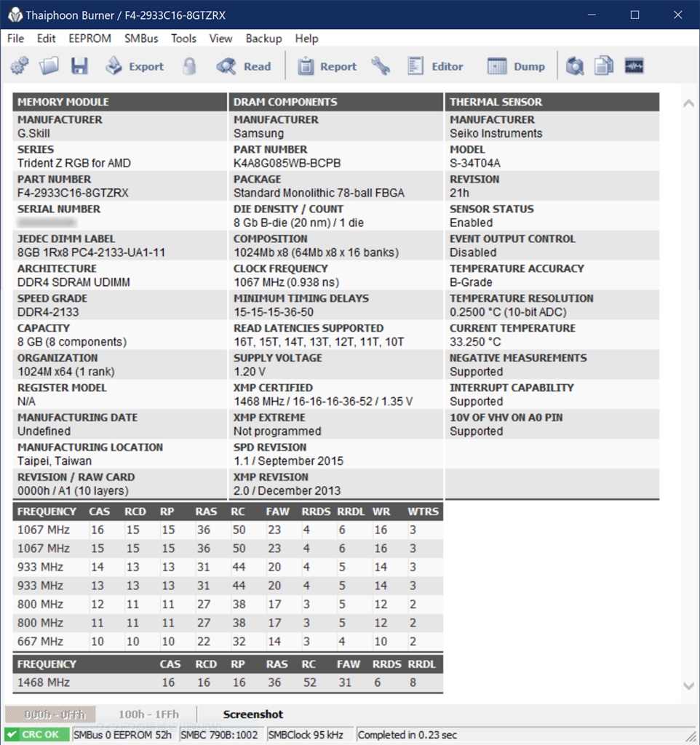Click the Seiko Instruments manufacturer value

point(496,134)
